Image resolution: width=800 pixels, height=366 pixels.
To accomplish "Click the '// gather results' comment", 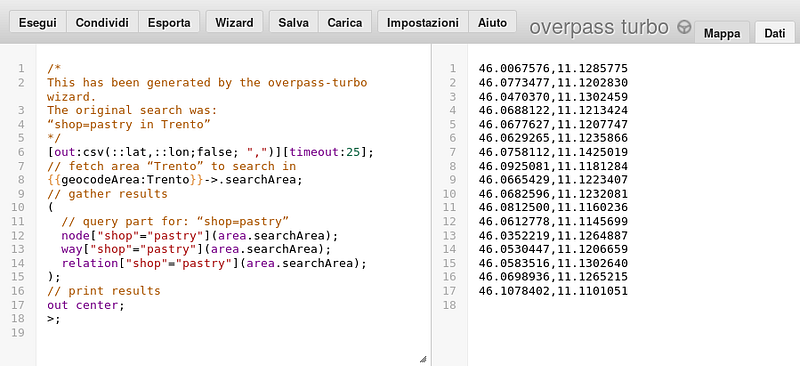I will 107,194.
